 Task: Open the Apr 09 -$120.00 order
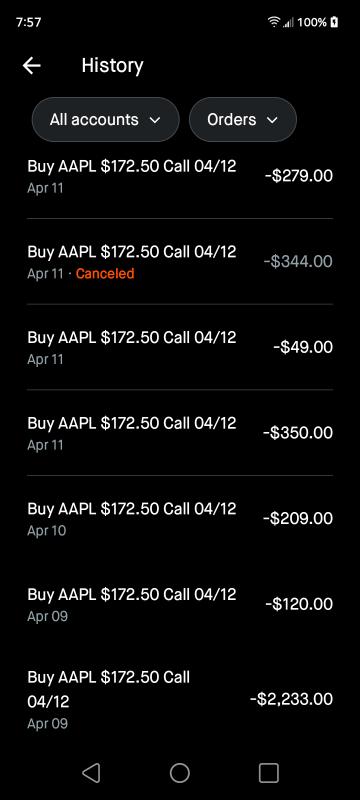[180, 605]
